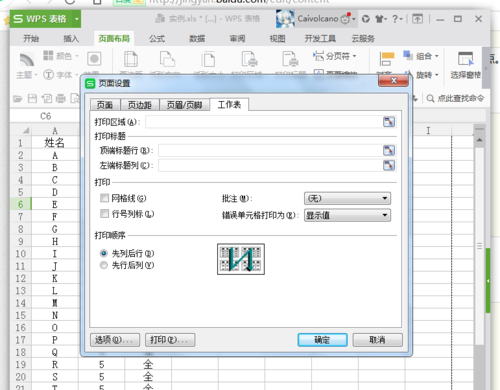The image size is (500, 390).
Task: Click the 左端标题列 range picker icon
Action: [x=389, y=165]
